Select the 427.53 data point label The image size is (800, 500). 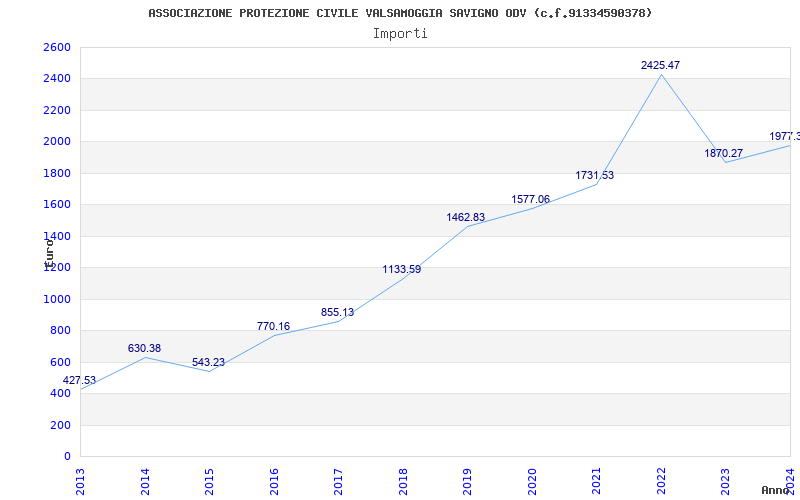(79, 381)
